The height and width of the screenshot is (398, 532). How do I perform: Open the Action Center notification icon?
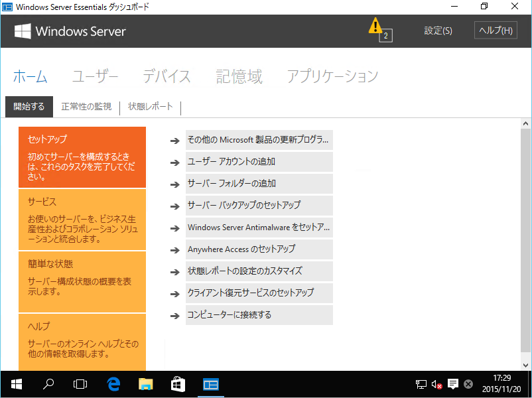452,384
